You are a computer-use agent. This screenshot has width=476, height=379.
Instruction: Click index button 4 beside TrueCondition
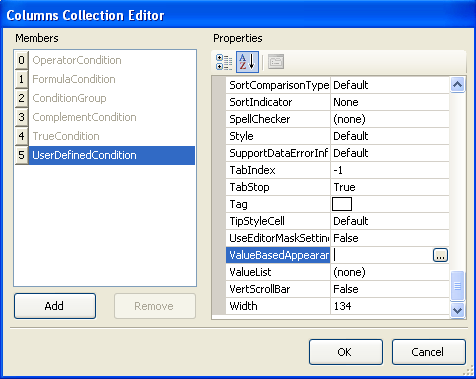click(x=22, y=136)
